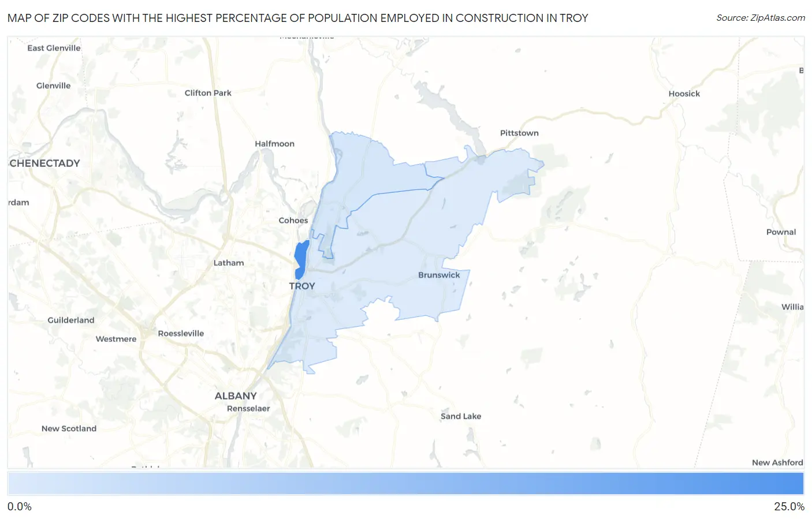The height and width of the screenshot is (519, 812).
Task: Click the TROY city label
Action: point(302,286)
